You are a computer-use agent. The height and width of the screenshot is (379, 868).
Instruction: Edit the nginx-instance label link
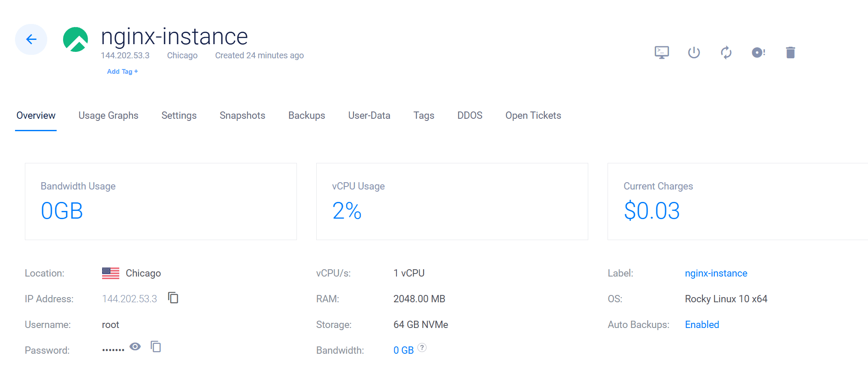click(716, 273)
